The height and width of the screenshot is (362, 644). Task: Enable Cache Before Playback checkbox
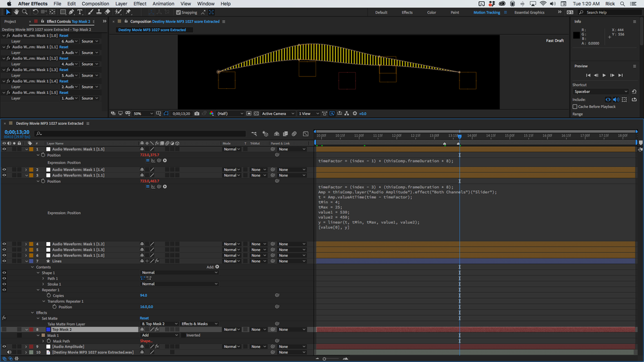pos(575,106)
